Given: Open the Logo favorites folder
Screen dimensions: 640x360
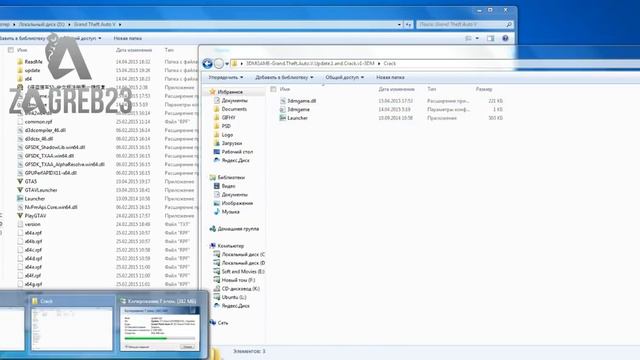Looking at the screenshot, I should [227, 135].
